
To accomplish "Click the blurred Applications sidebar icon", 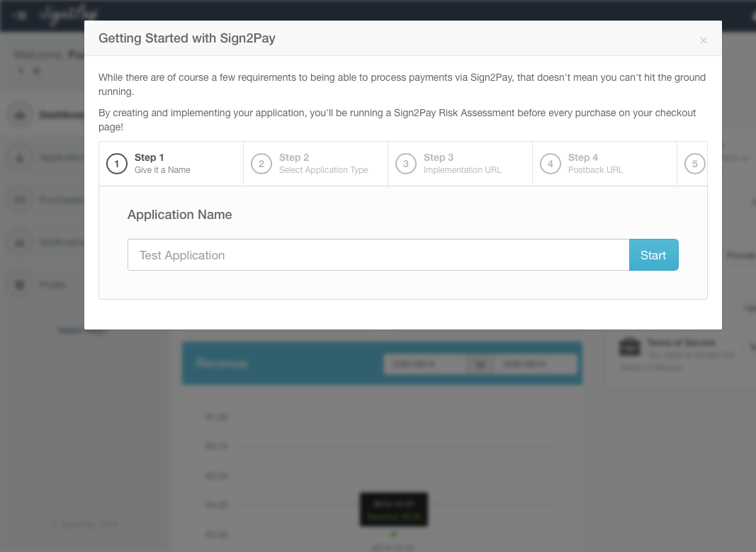I will click(x=20, y=157).
